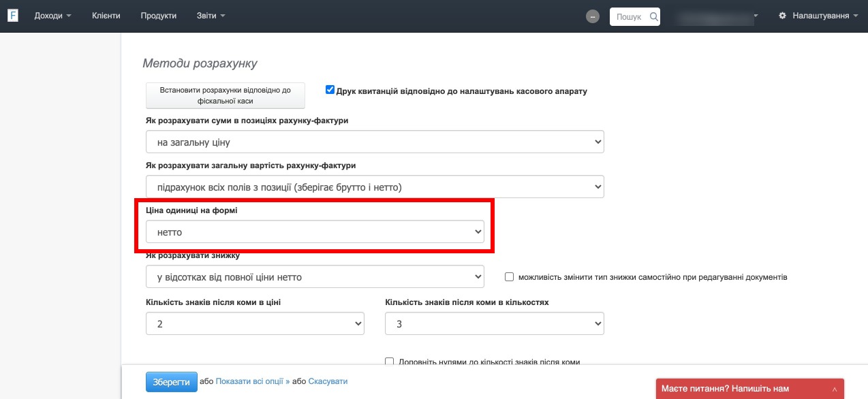The height and width of the screenshot is (399, 868).
Task: Click the gear icon next to Налаштування
Action: (782, 16)
